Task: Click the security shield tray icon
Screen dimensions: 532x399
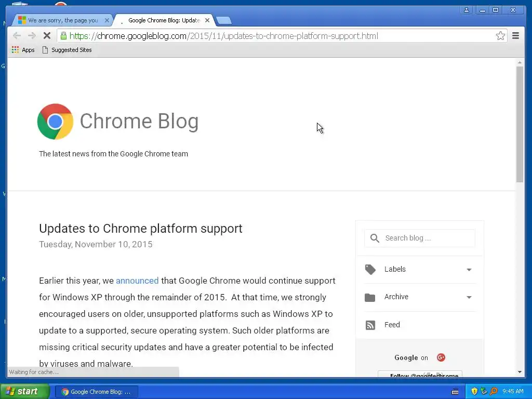Action: click(x=474, y=391)
